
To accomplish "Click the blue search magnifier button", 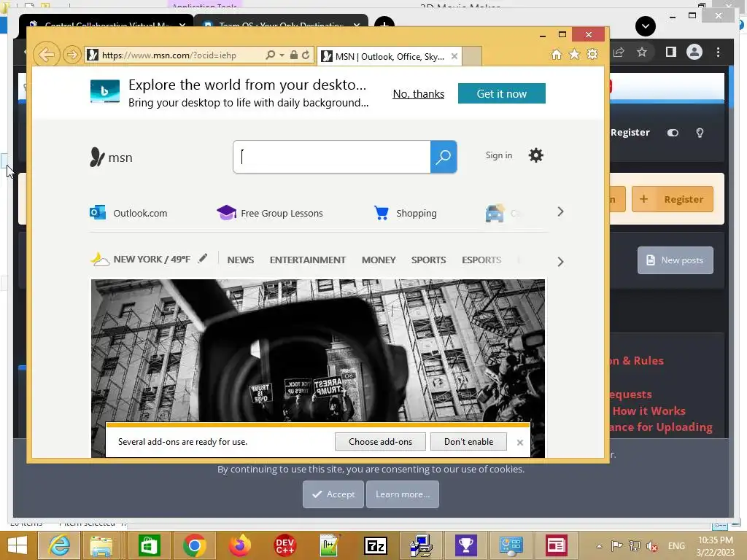I will click(444, 157).
